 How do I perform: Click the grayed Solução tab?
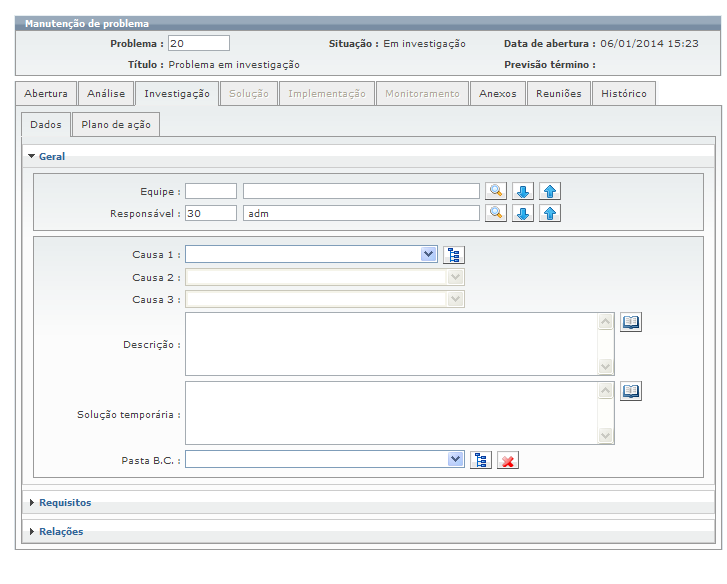[x=249, y=94]
